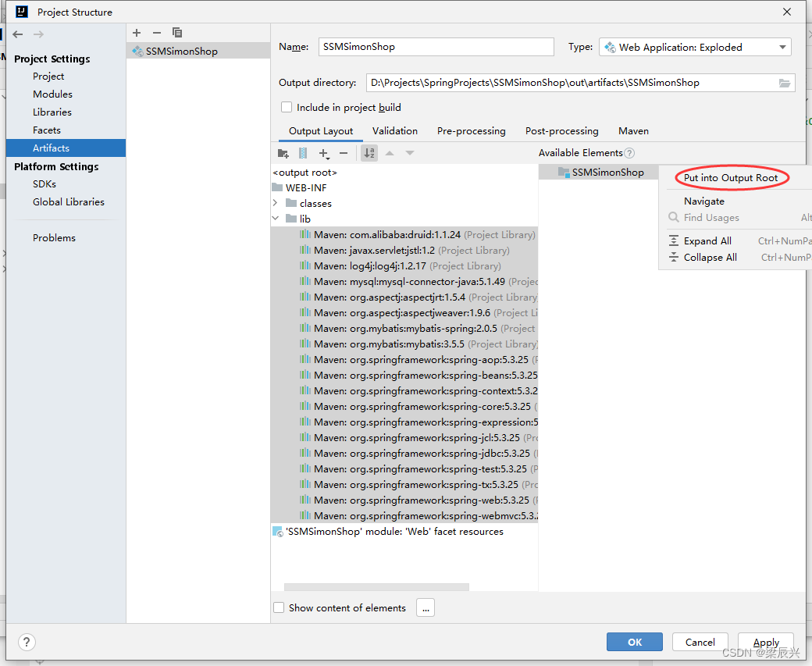This screenshot has height=666, width=812.
Task: Open Pre-processing tab
Action: pos(472,131)
